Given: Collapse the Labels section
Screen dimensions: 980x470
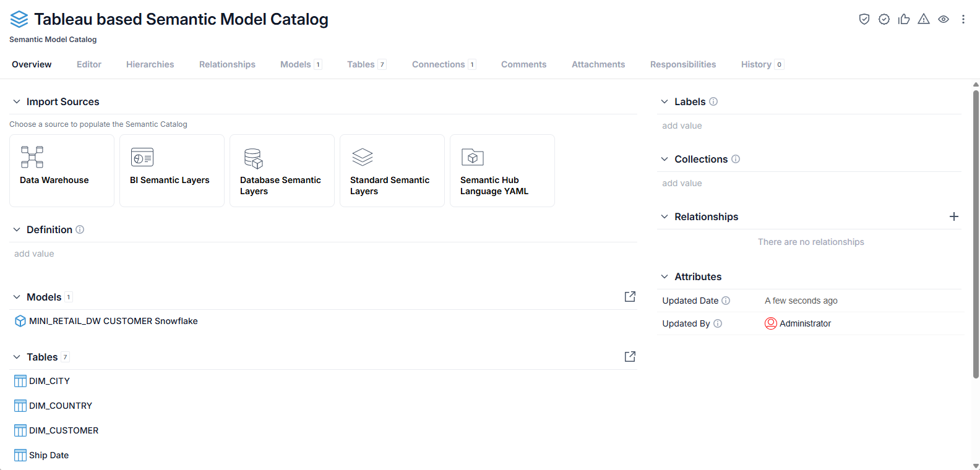Looking at the screenshot, I should tap(664, 101).
